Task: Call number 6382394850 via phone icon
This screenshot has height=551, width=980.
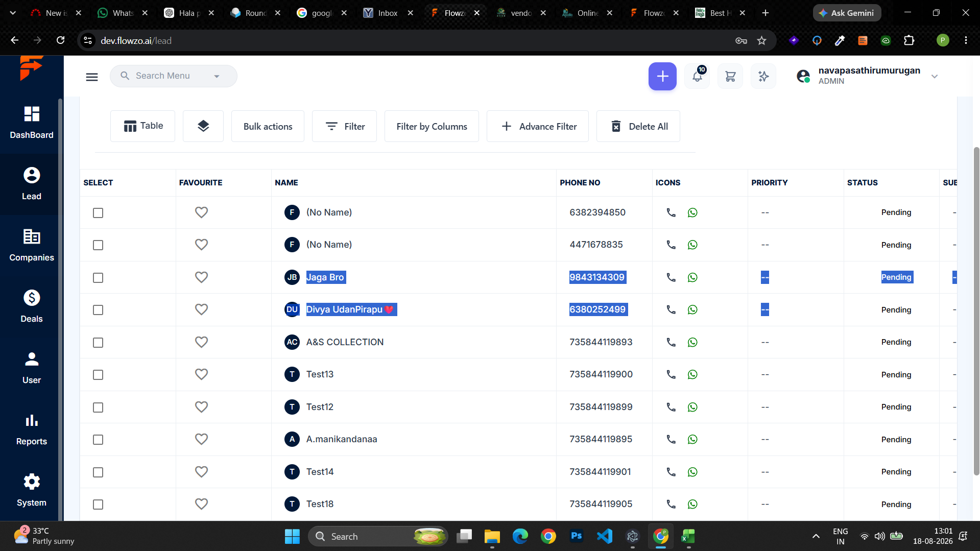Action: pos(671,212)
